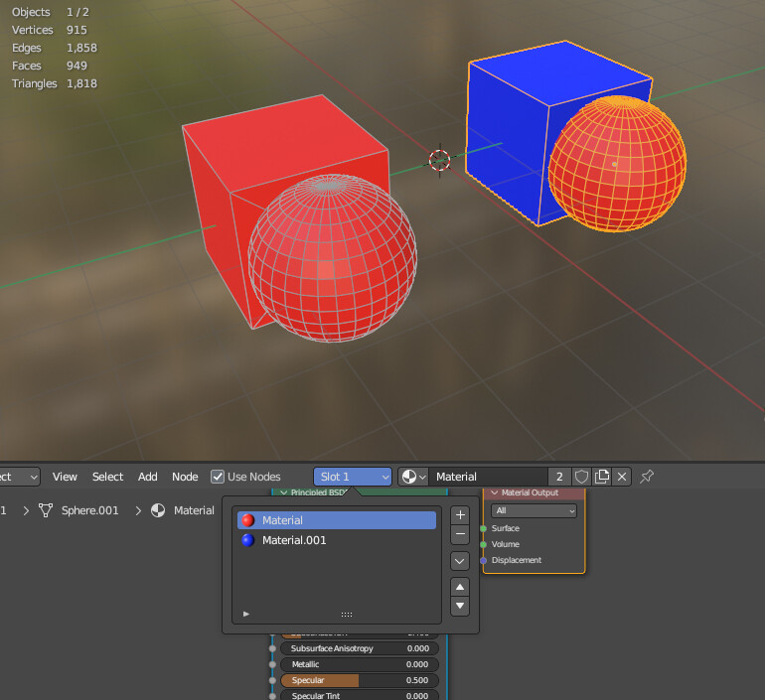Select the unselected red sphere in viewport
Screen dimensions: 765x700
pyautogui.click(x=333, y=258)
